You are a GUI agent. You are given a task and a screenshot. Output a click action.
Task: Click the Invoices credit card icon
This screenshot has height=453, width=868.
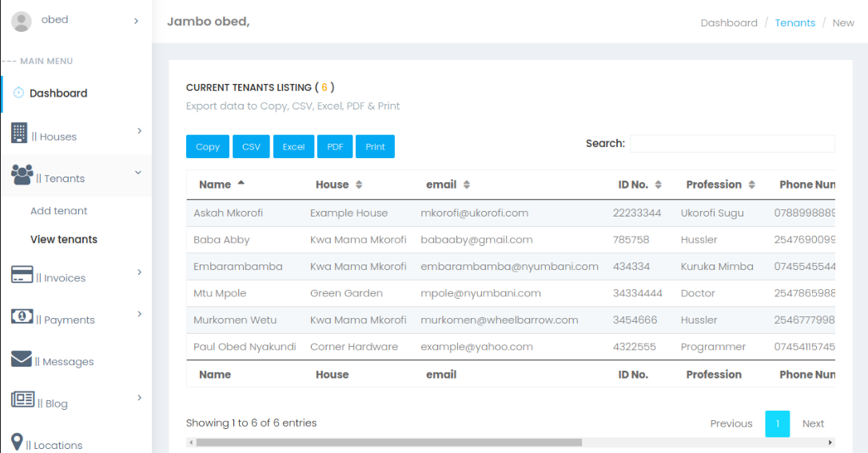tap(22, 274)
